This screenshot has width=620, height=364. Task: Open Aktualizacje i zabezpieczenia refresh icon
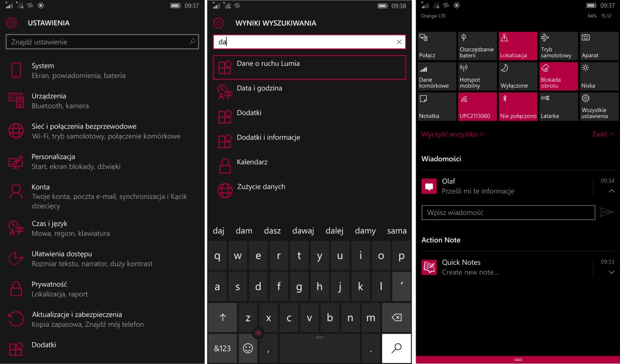click(16, 319)
